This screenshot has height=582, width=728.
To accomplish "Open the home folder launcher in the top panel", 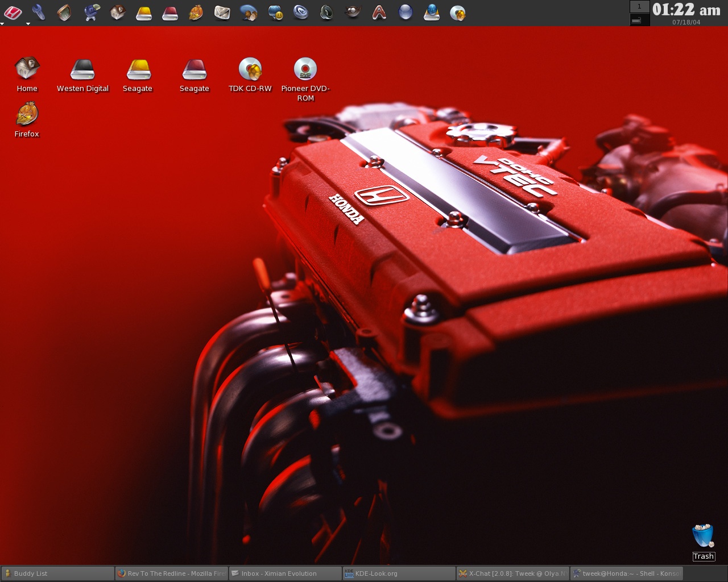I will [x=118, y=12].
